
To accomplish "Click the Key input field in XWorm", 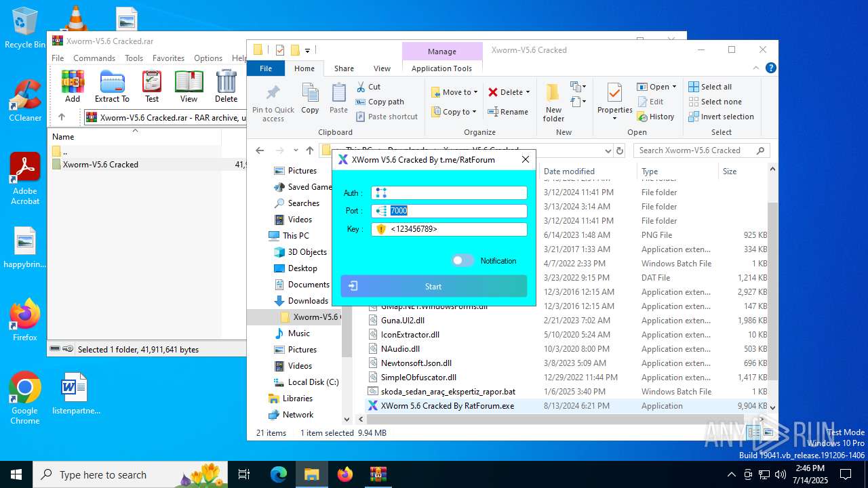I will coord(449,229).
